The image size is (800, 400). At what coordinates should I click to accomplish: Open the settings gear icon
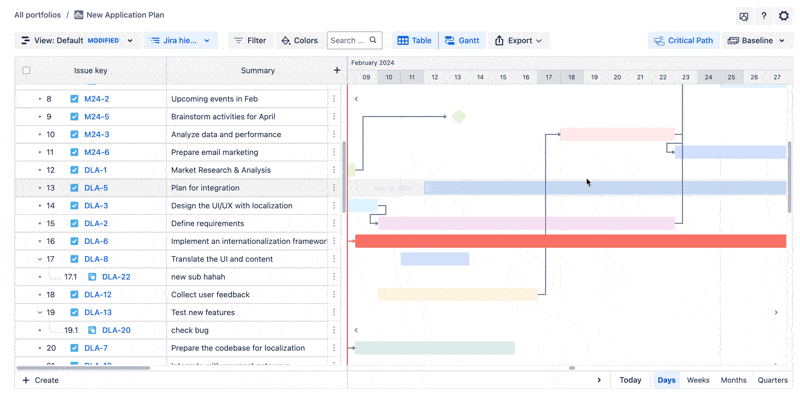[x=784, y=16]
